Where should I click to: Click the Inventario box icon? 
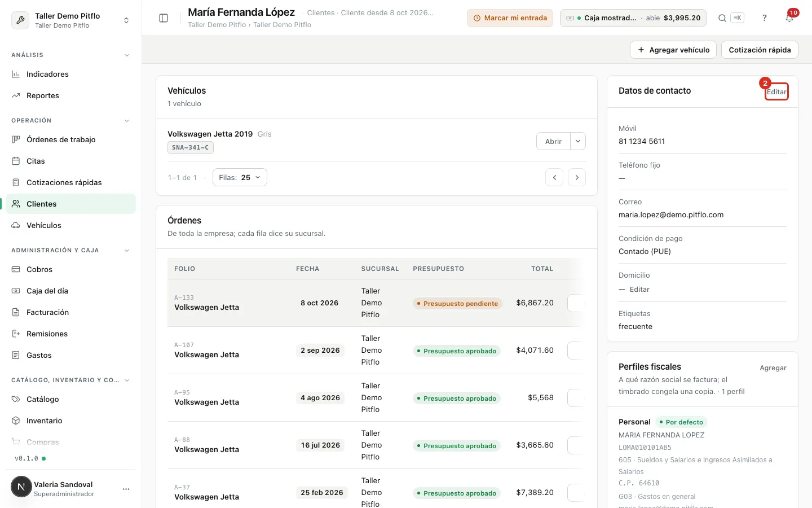[x=16, y=421]
